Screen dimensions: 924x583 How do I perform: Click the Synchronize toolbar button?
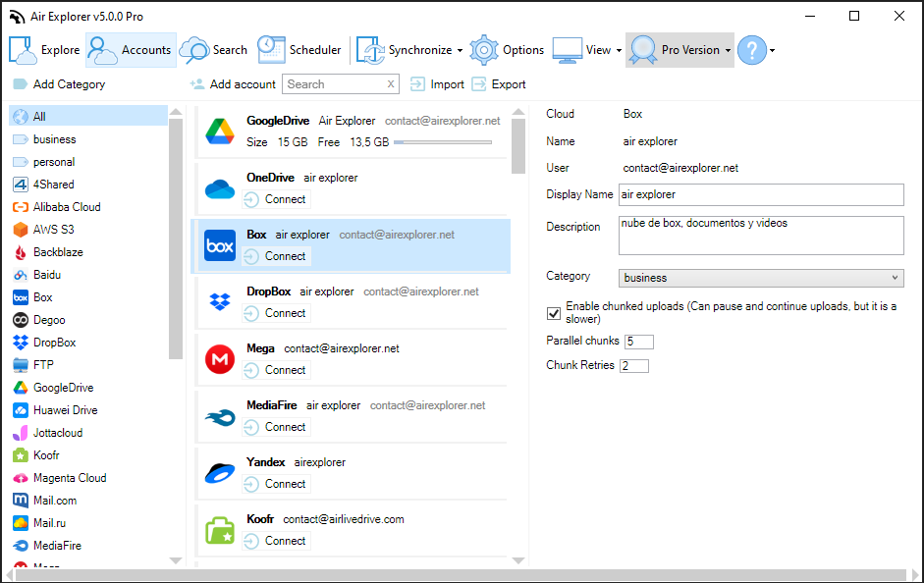pos(404,50)
